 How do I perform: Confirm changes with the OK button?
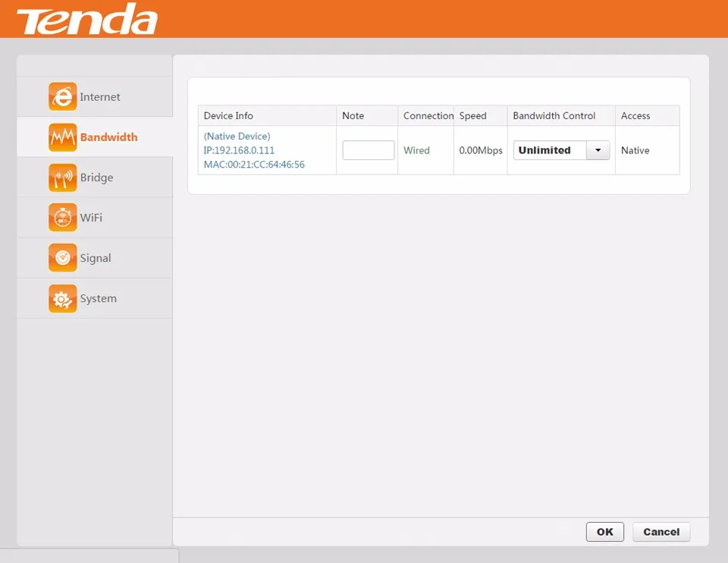(x=604, y=532)
